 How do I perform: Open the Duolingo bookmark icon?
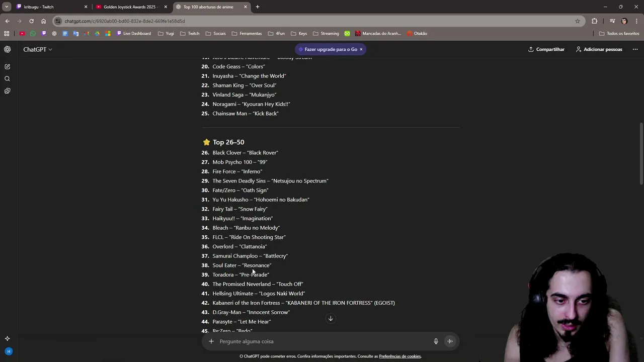pyautogui.click(x=347, y=34)
